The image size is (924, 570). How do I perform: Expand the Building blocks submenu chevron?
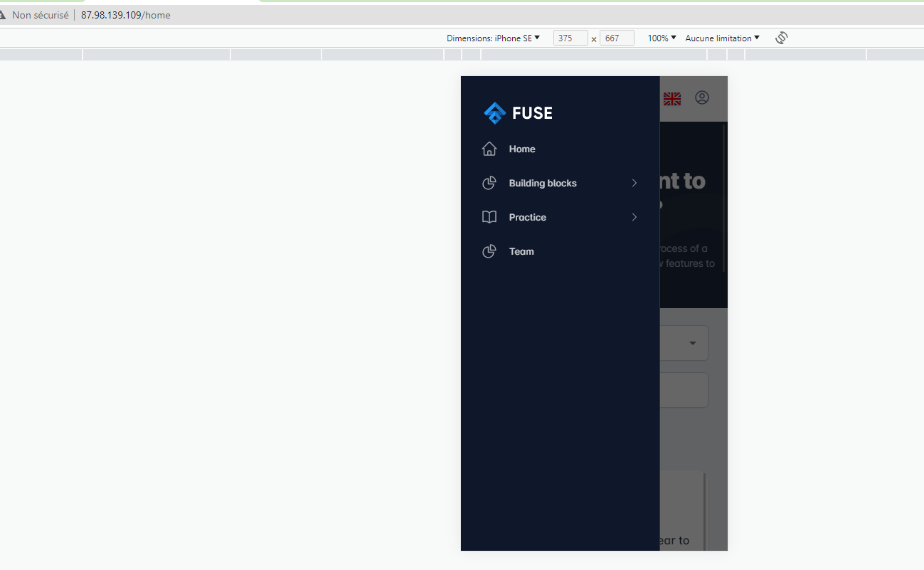click(634, 183)
